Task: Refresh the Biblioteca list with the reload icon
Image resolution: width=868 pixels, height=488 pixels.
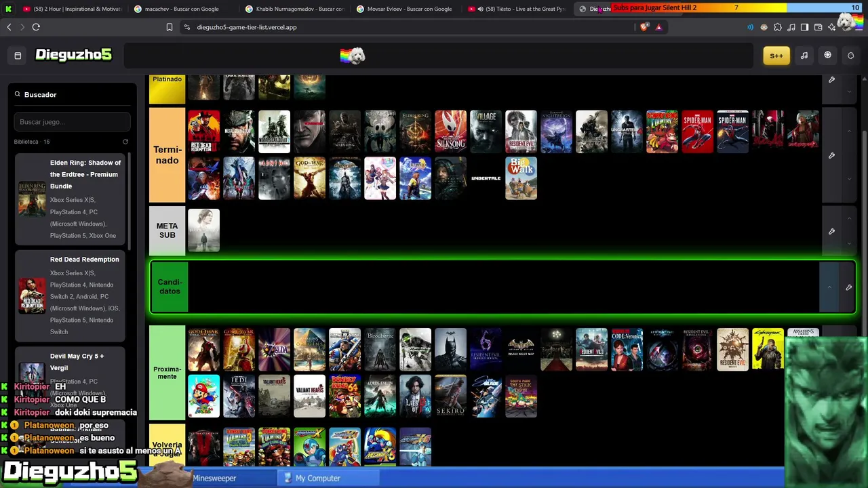Action: 125,142
